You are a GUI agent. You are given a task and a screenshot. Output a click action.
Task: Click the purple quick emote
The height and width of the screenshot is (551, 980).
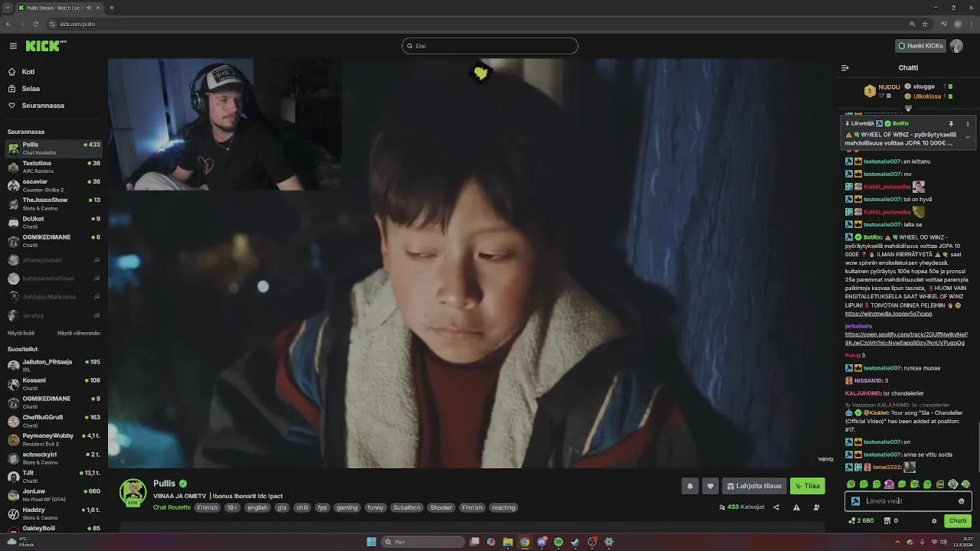(889, 484)
